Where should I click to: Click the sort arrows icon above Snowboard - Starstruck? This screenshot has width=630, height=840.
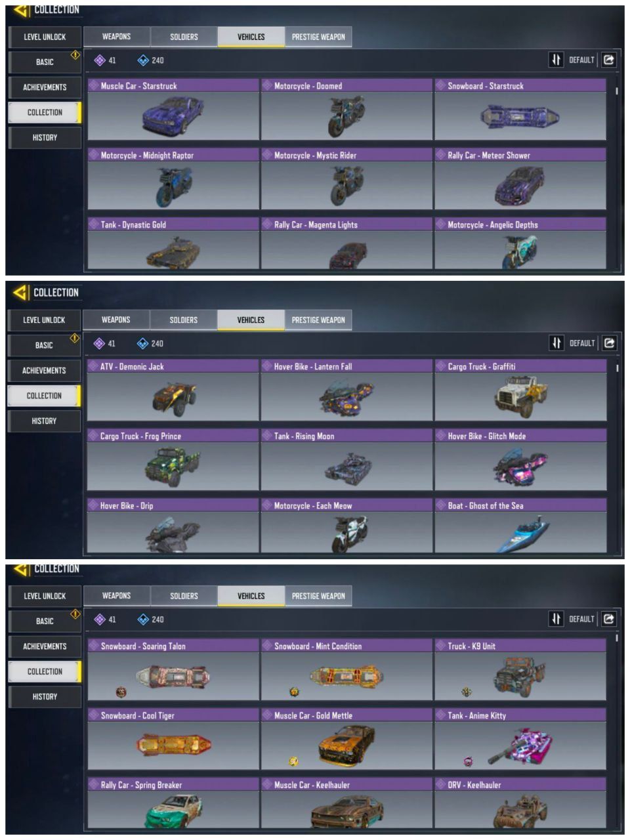(x=556, y=60)
